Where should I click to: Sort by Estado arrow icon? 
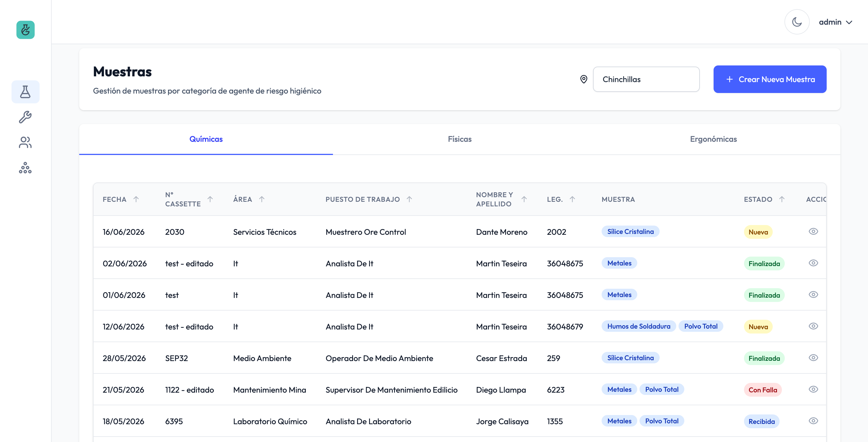tap(782, 199)
